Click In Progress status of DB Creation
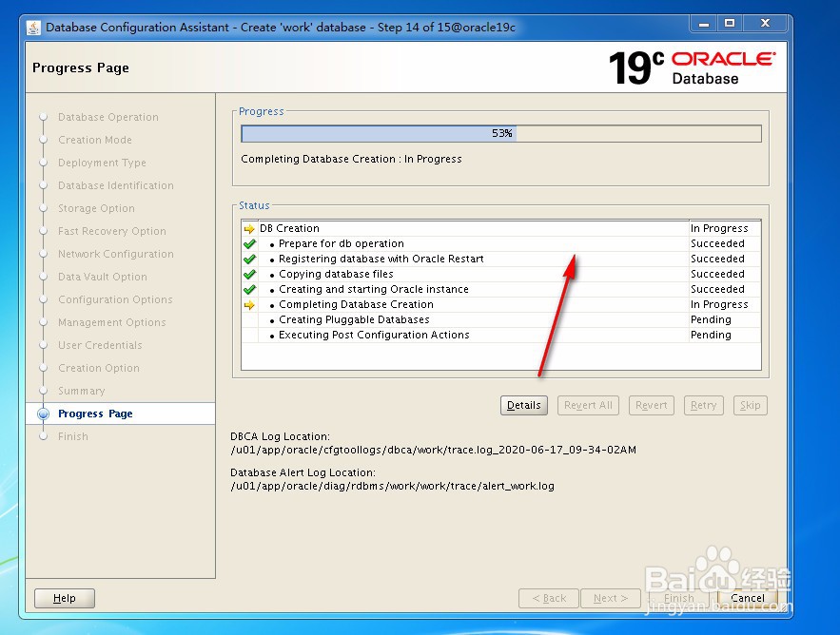840x635 pixels. click(x=719, y=229)
